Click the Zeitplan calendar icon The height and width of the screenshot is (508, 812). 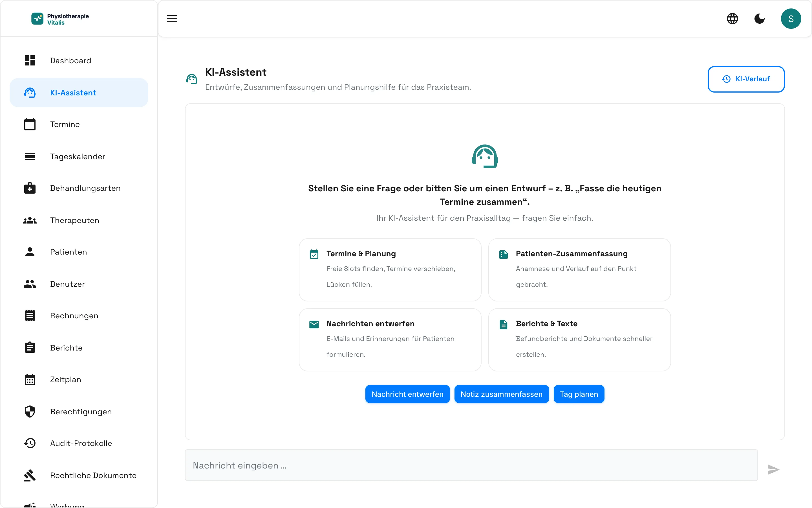tap(30, 380)
